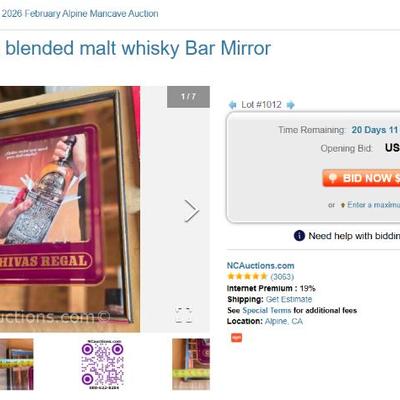Open fullscreen image view icon
This screenshot has width=400, height=400.
tap(184, 315)
